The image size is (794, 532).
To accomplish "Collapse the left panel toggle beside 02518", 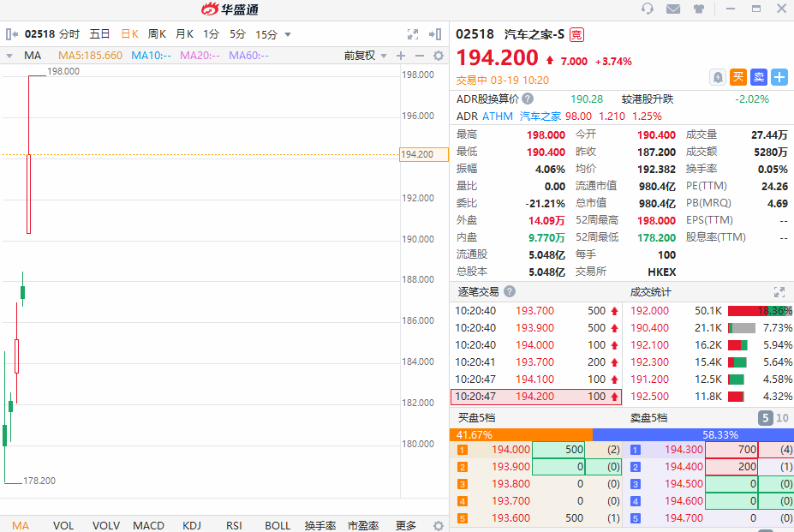I will (x=11, y=34).
